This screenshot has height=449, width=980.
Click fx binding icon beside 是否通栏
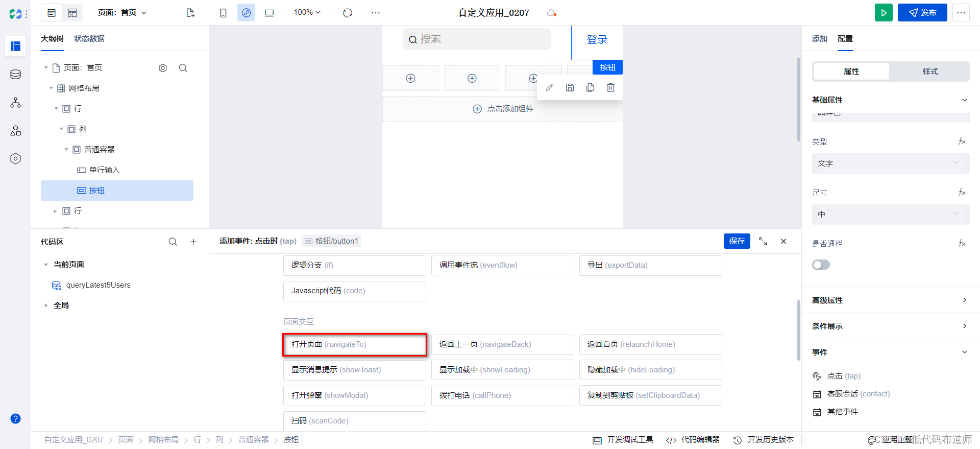tap(962, 243)
